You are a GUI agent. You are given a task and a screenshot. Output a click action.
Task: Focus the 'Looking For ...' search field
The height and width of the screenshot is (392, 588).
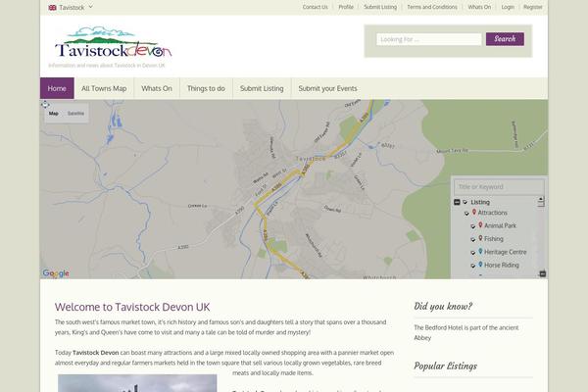click(428, 39)
